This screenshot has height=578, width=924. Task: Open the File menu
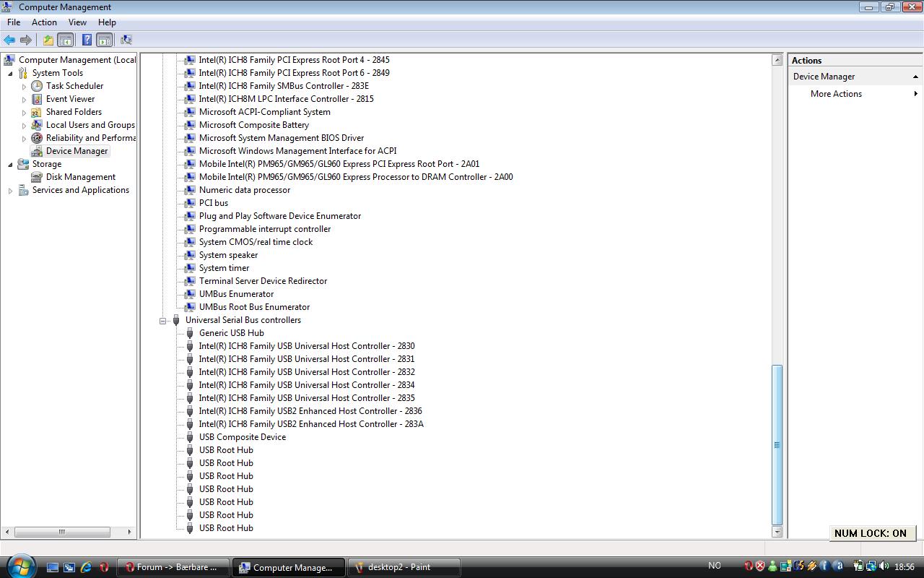coord(14,22)
